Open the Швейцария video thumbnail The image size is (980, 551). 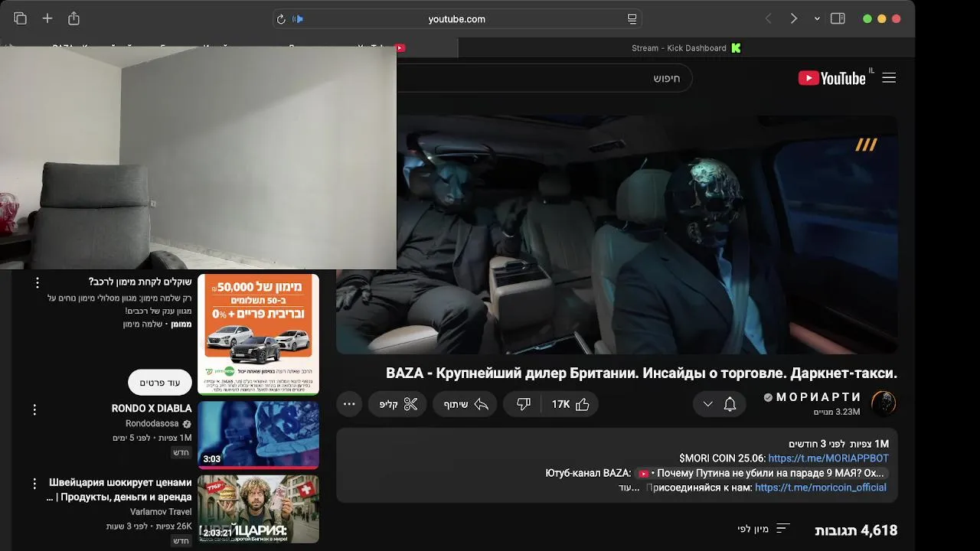click(x=258, y=509)
